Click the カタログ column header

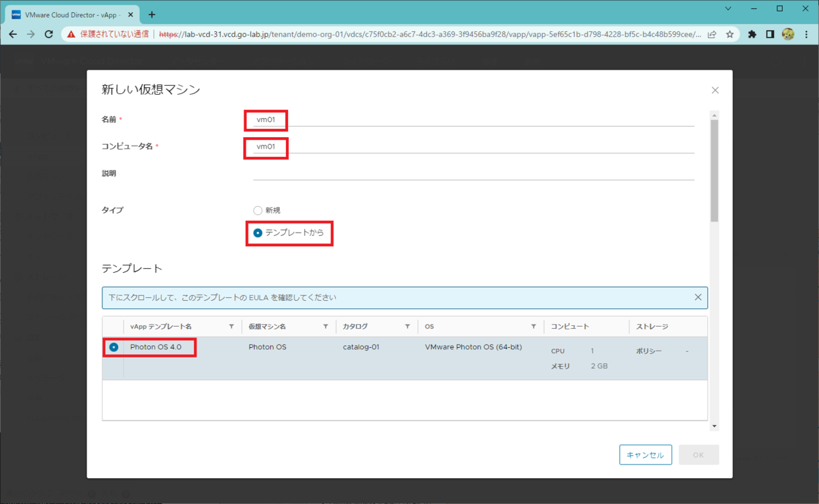tap(355, 327)
